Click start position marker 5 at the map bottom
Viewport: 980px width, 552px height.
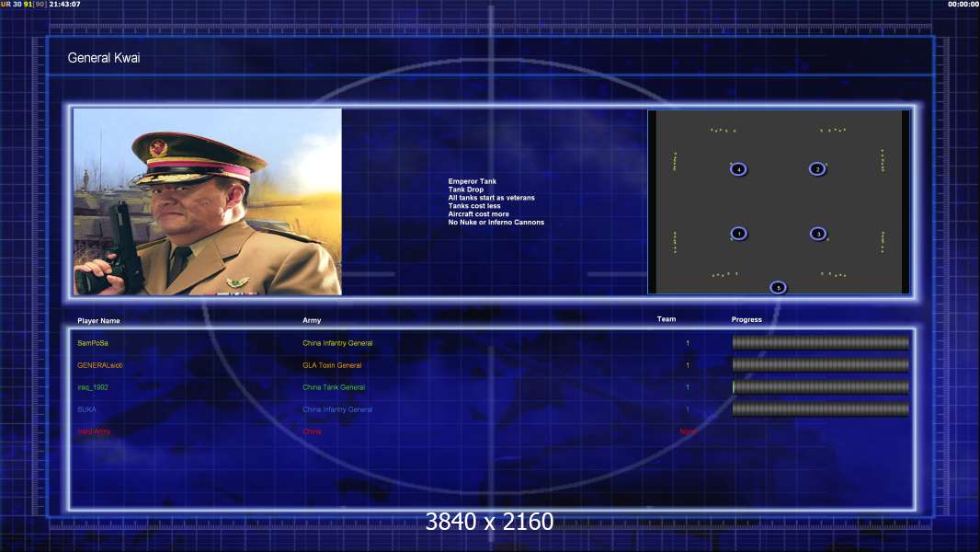click(778, 288)
